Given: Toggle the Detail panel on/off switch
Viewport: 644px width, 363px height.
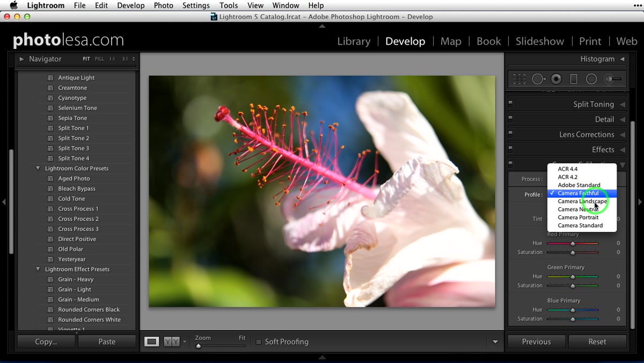Looking at the screenshot, I should pyautogui.click(x=510, y=119).
